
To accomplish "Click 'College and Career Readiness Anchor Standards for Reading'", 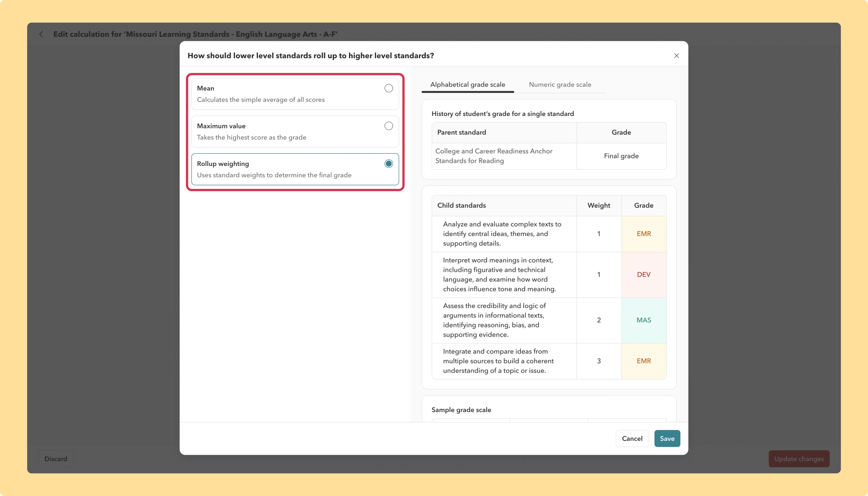I will [494, 156].
